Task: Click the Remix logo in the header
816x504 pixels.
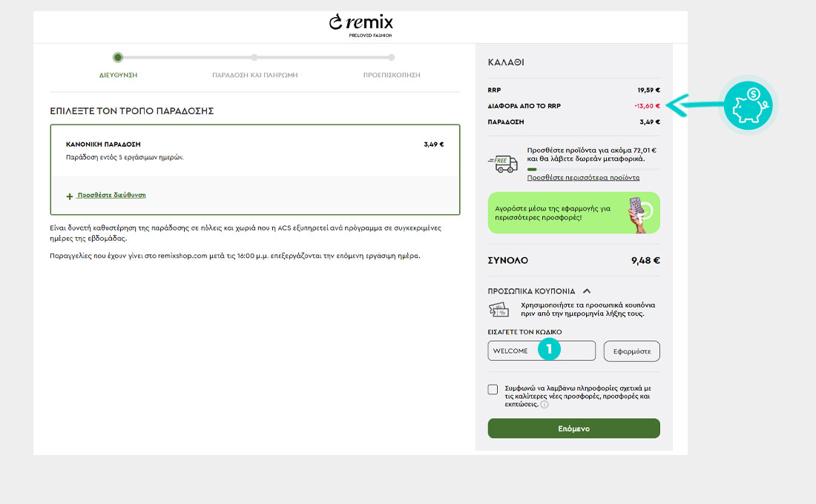Action: pos(361,24)
